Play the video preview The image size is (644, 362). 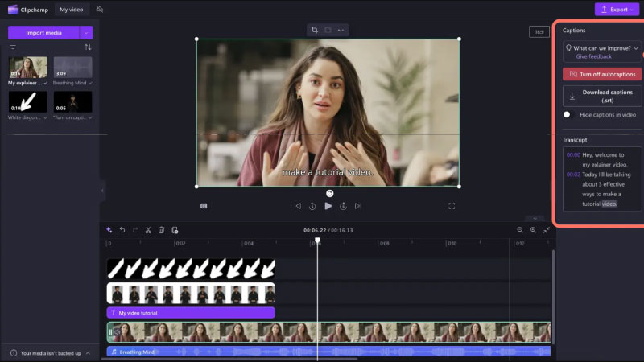point(328,206)
